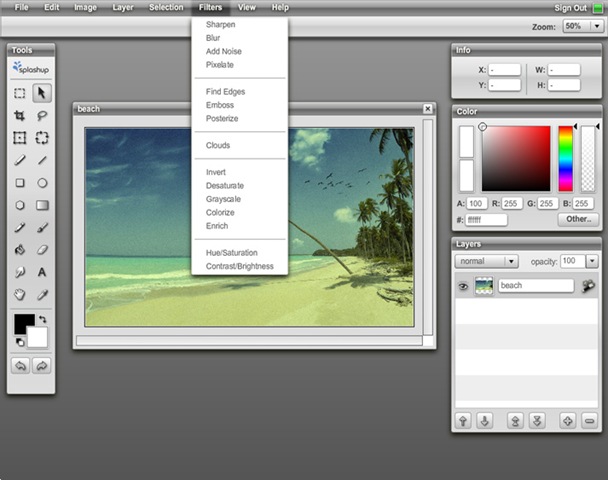This screenshot has height=480, width=608.
Task: Open the Zoom percentage dropdown
Action: pos(598,26)
